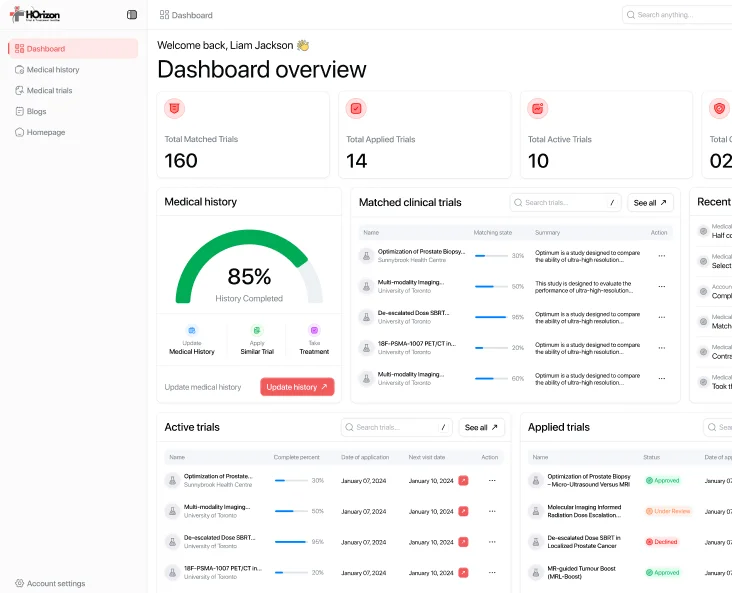The width and height of the screenshot is (732, 593).
Task: Click flask icon of active 18F-PSMA-1007 PET/CT
Action: click(172, 572)
